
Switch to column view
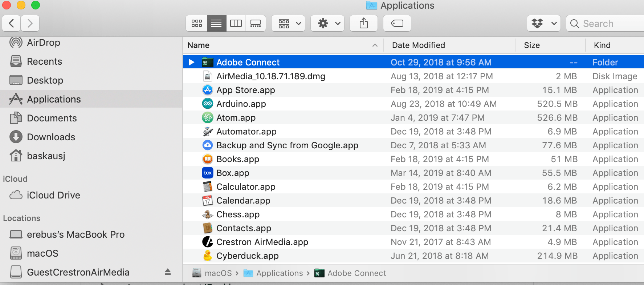click(x=236, y=24)
